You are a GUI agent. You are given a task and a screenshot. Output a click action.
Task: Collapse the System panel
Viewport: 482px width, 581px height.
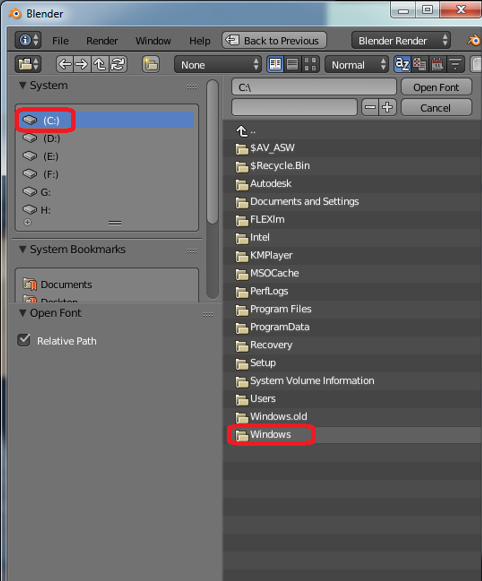point(23,86)
